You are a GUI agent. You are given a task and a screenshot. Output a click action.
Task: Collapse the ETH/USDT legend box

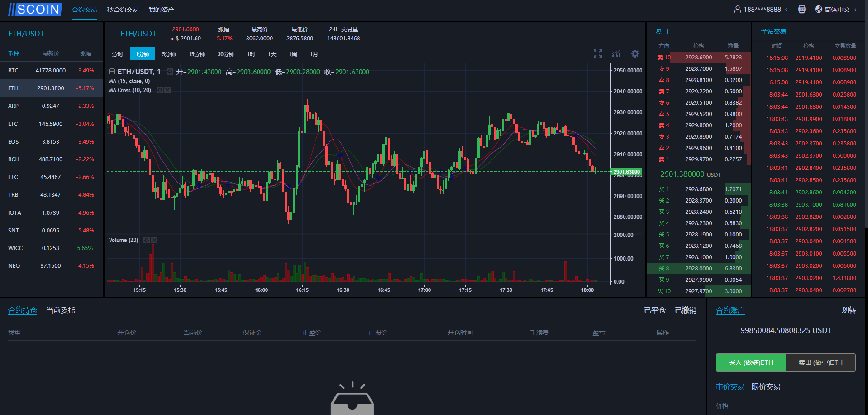(112, 72)
